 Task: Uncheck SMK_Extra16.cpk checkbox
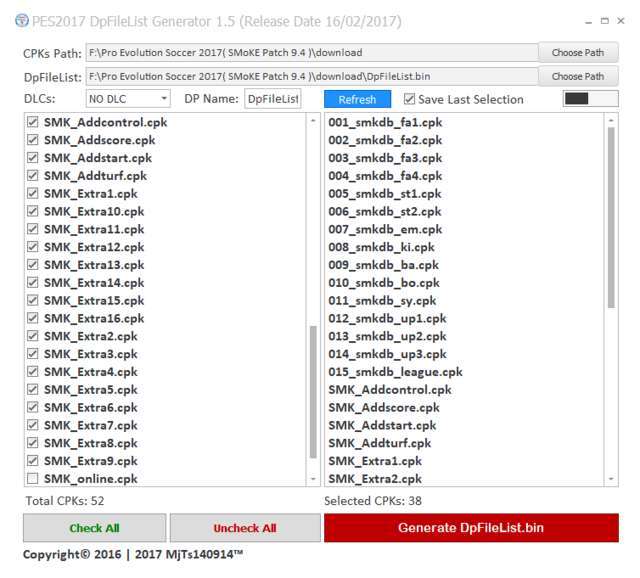pyautogui.click(x=33, y=318)
